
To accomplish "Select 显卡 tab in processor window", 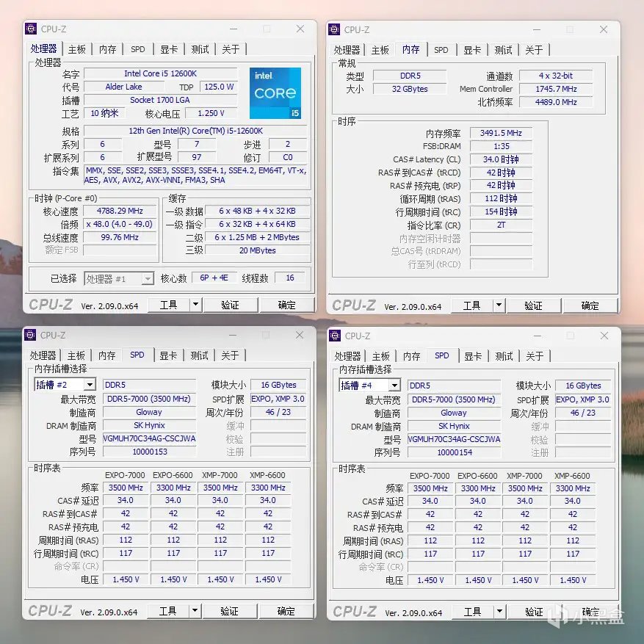I will pos(169,49).
